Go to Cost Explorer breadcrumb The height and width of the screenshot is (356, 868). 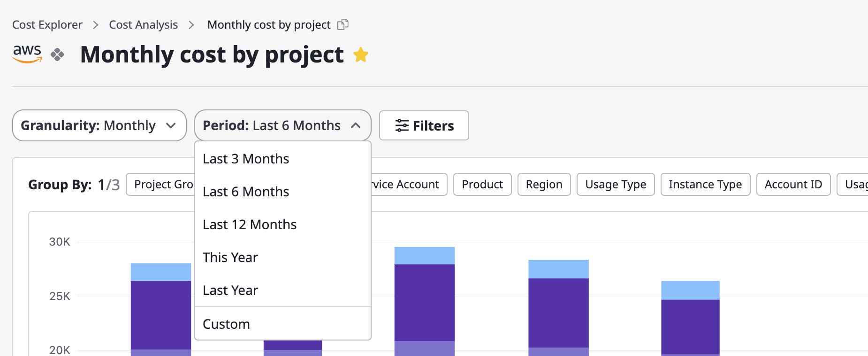[47, 24]
